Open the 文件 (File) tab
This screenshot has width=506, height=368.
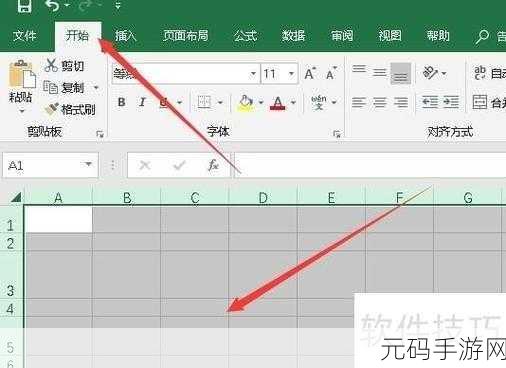point(24,35)
